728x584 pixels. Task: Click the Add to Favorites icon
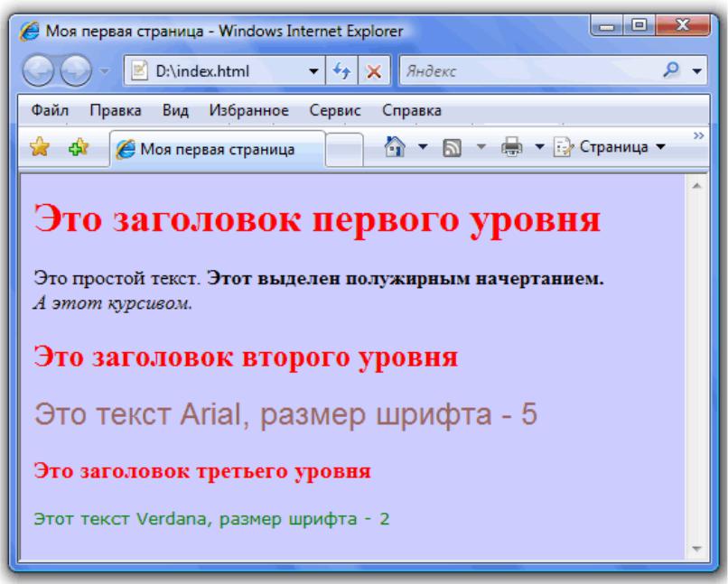click(79, 147)
